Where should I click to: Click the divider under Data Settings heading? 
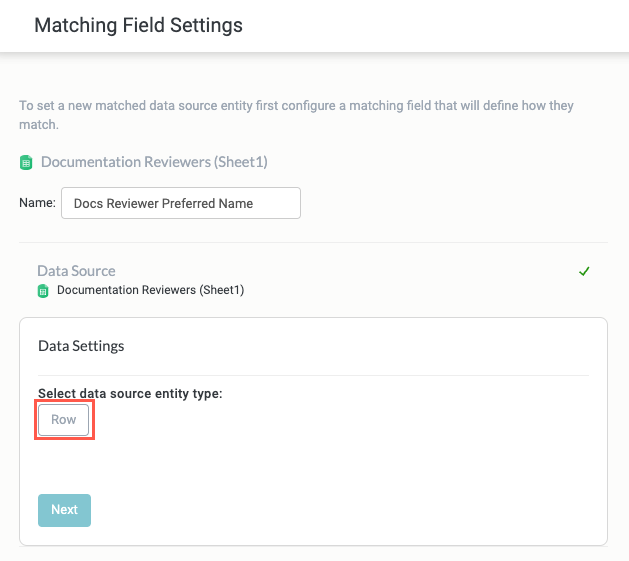(x=314, y=375)
